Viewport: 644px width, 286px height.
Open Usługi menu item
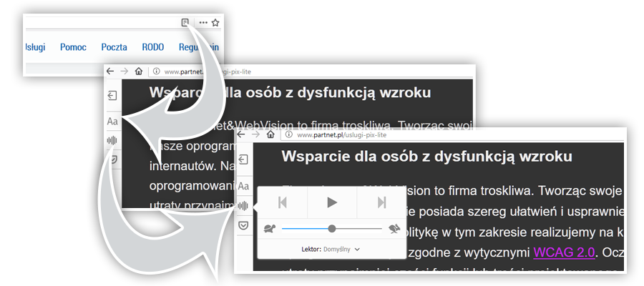(35, 47)
